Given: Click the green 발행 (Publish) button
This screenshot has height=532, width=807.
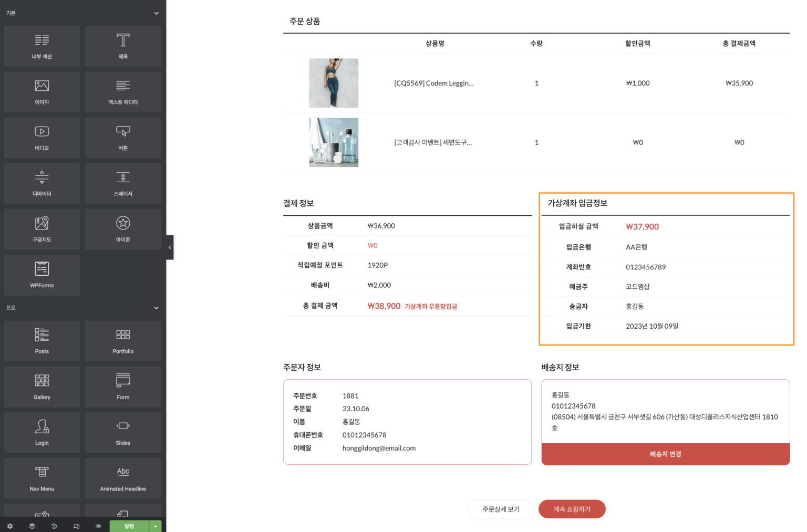Looking at the screenshot, I should click(129, 526).
